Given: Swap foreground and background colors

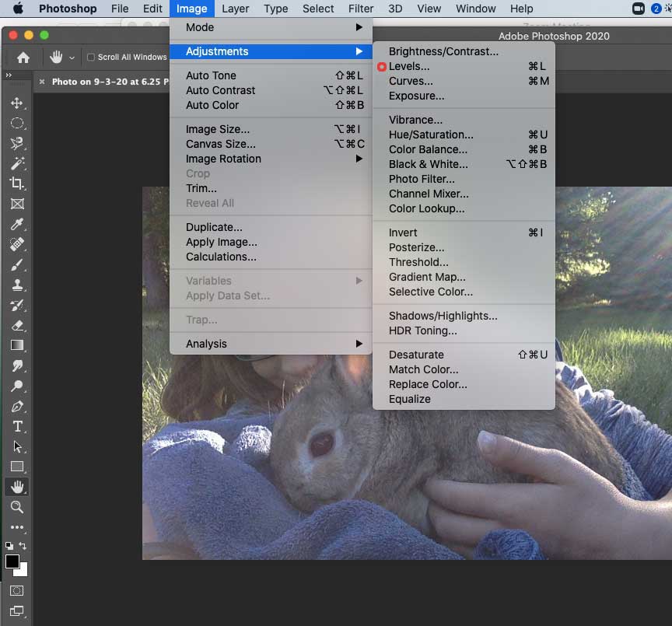Looking at the screenshot, I should (23, 546).
